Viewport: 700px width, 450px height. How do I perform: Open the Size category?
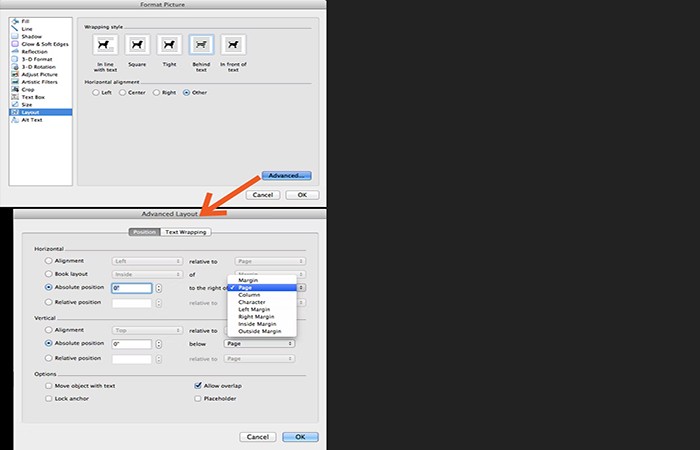tap(40, 104)
